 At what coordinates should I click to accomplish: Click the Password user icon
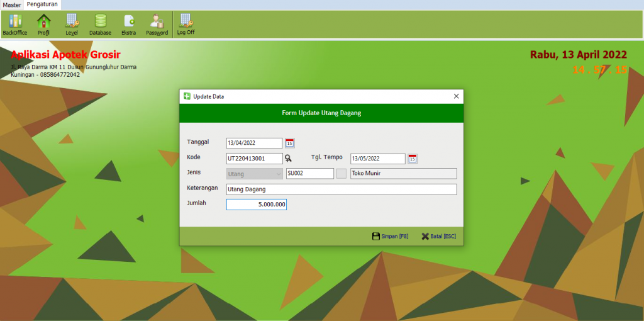pos(157,24)
